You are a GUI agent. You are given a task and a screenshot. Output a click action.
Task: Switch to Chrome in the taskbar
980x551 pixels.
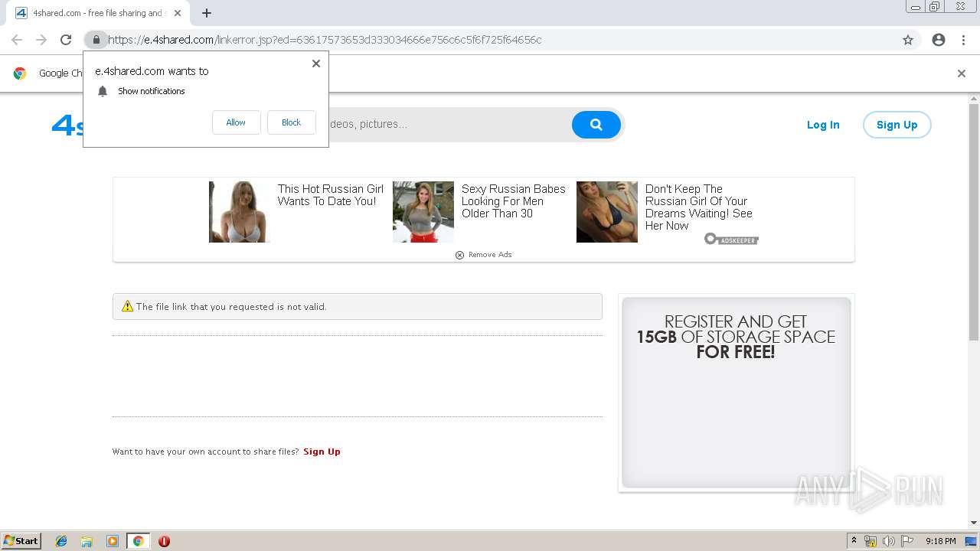tap(138, 541)
